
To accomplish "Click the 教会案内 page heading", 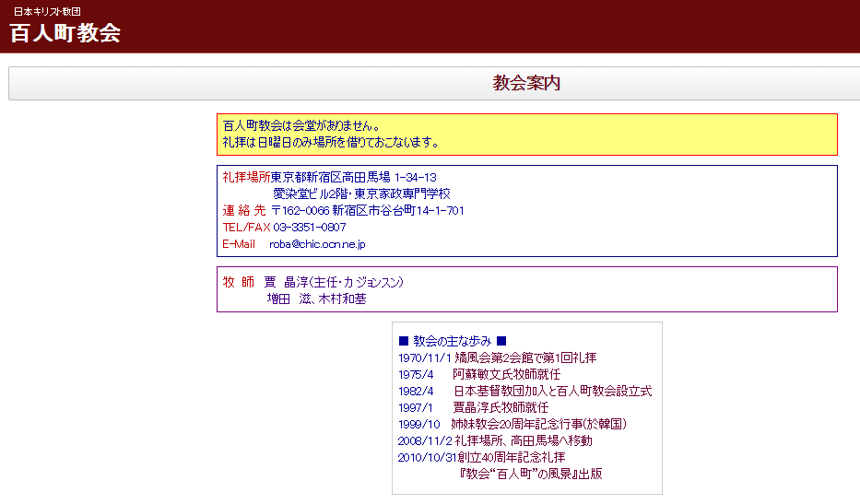I will (526, 83).
